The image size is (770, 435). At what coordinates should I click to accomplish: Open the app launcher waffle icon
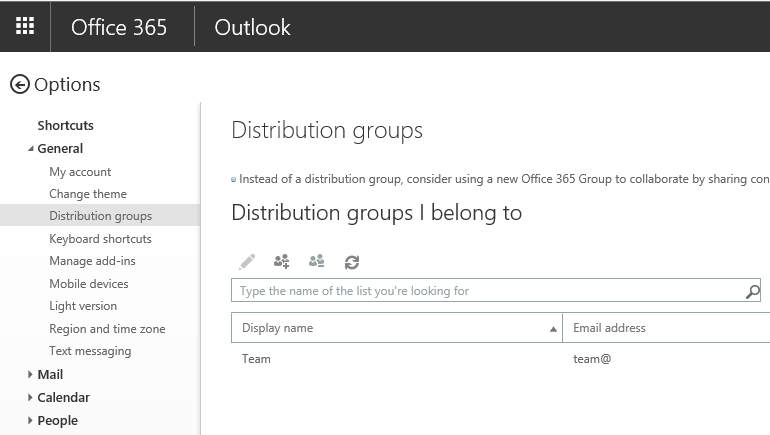point(25,27)
